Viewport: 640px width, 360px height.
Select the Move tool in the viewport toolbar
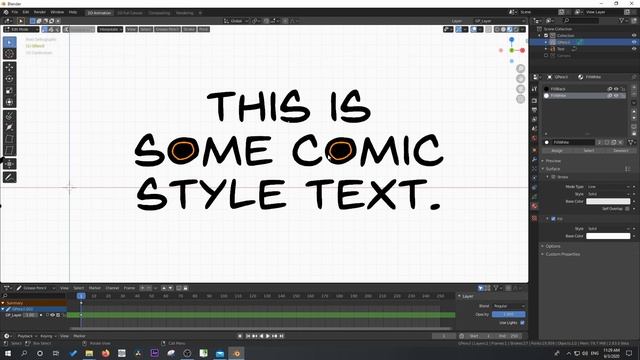[x=9, y=67]
